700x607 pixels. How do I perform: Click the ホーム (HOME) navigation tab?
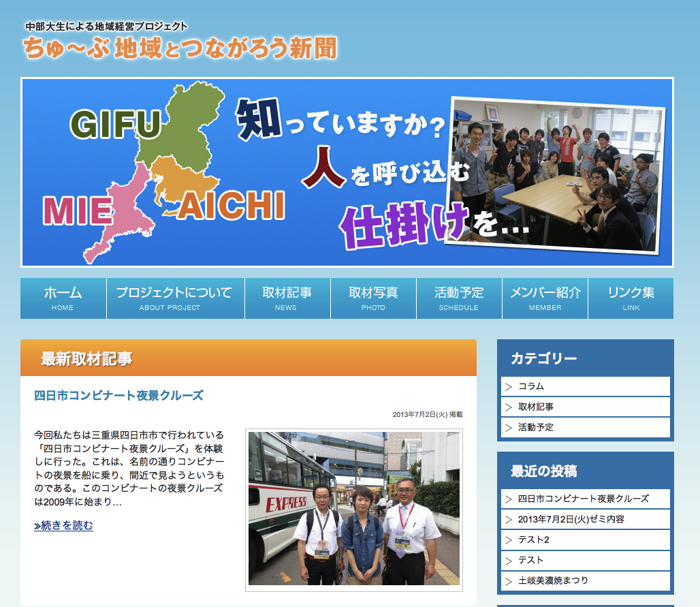pos(63,298)
